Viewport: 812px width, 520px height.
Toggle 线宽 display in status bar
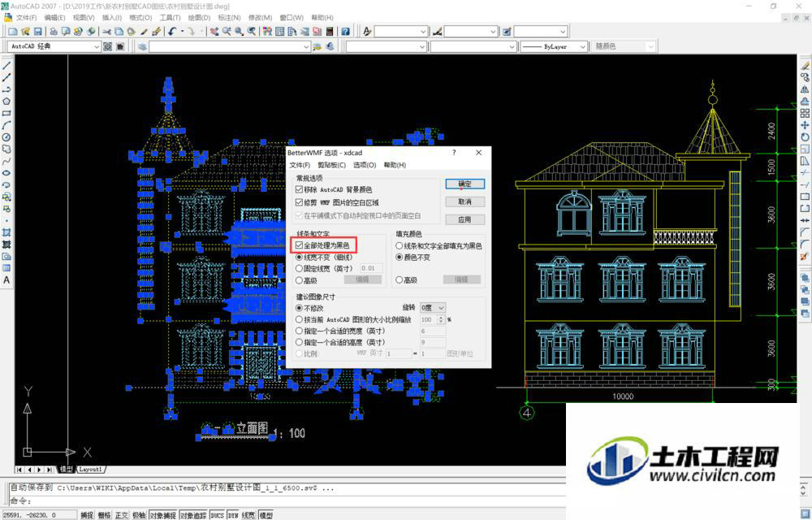248,515
